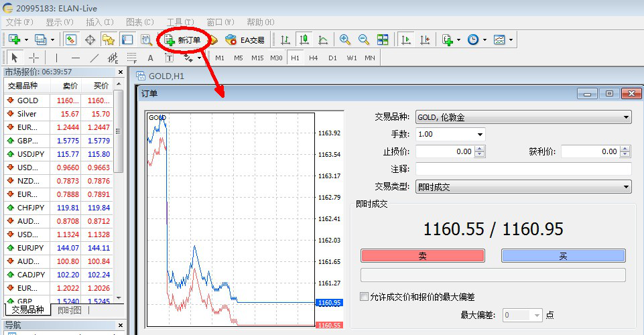This screenshot has width=644, height=335.
Task: Close the 市场报价 Market Watch panel
Action: click(x=121, y=72)
